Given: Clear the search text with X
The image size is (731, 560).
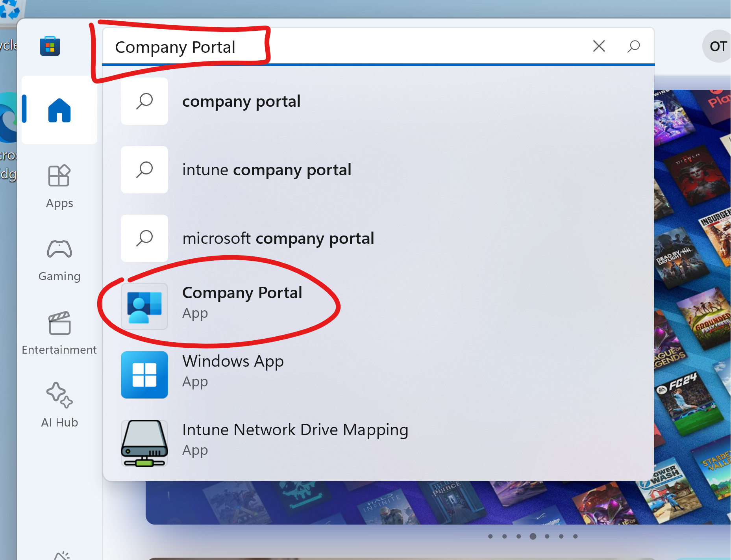Looking at the screenshot, I should coord(599,46).
